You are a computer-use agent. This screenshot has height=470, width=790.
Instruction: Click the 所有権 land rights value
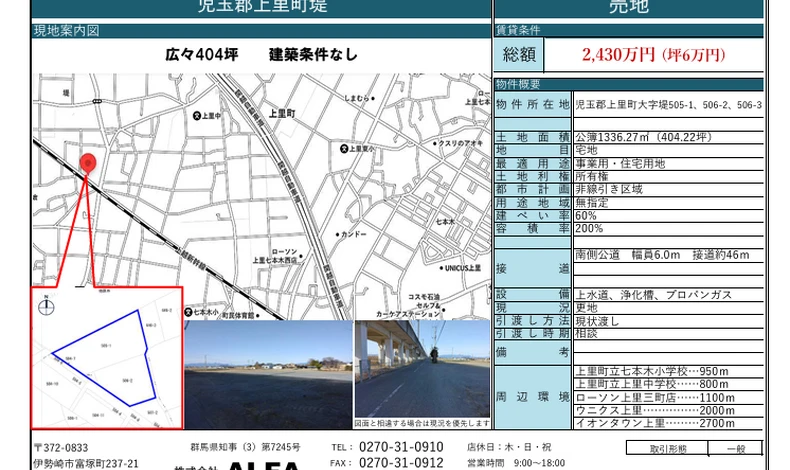592,176
